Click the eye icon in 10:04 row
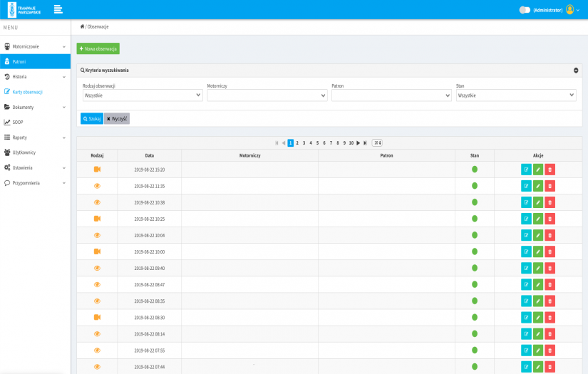 tap(97, 235)
